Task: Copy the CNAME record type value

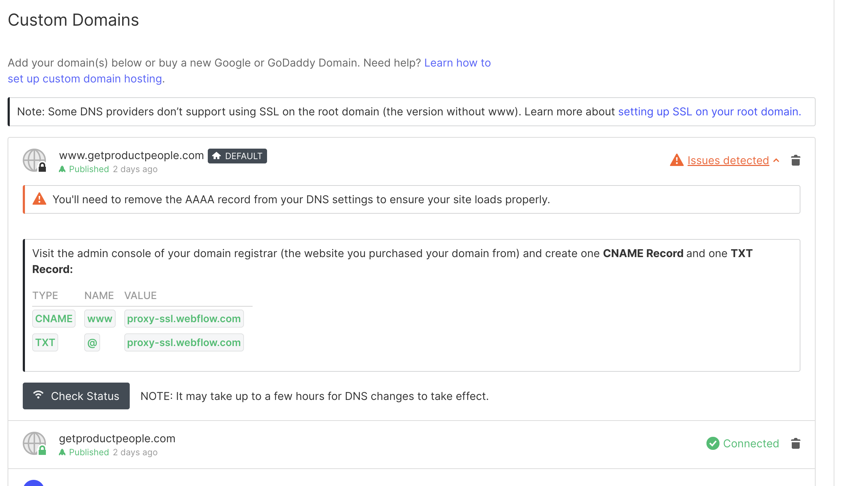Action: [x=54, y=319]
